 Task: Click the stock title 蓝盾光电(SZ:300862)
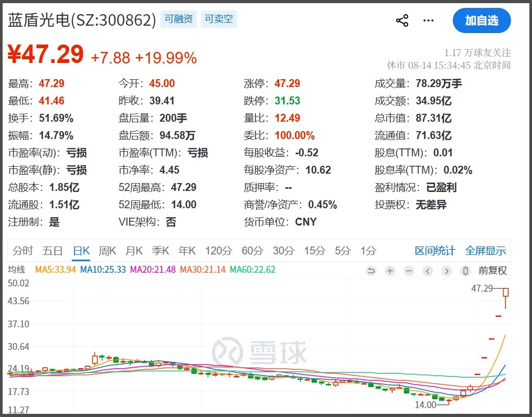click(82, 20)
